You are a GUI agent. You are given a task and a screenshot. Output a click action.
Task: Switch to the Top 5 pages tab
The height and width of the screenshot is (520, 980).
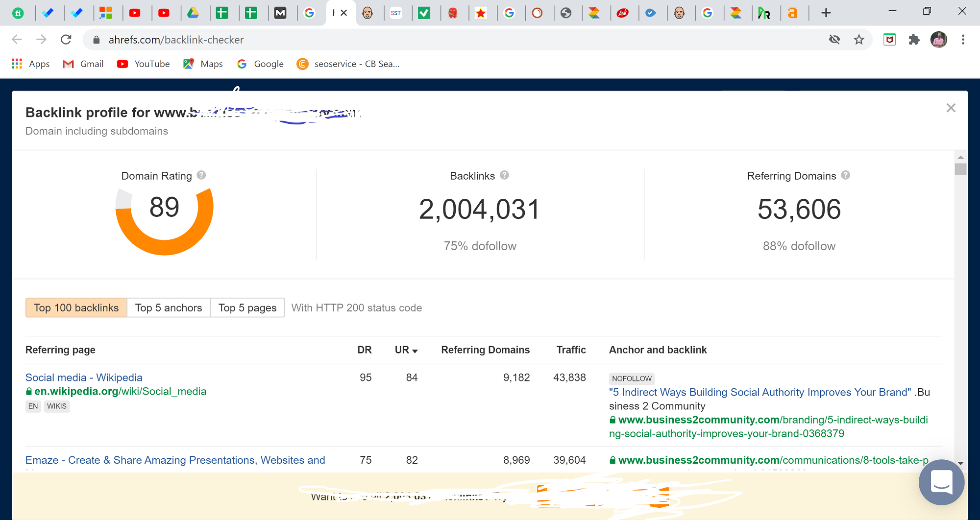point(247,307)
